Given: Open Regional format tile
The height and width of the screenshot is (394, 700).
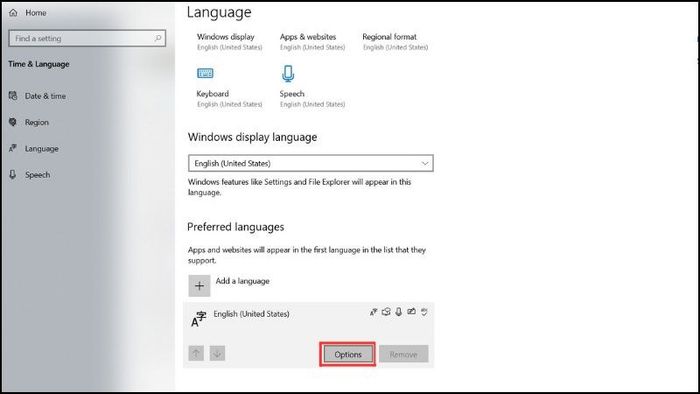Looking at the screenshot, I should (395, 41).
